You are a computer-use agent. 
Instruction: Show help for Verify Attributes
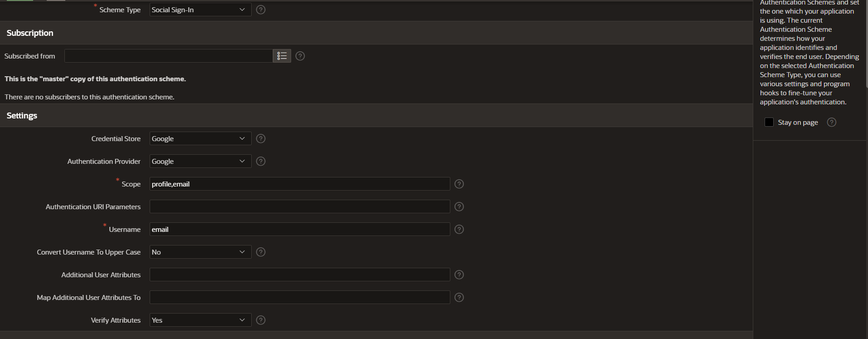click(x=261, y=320)
